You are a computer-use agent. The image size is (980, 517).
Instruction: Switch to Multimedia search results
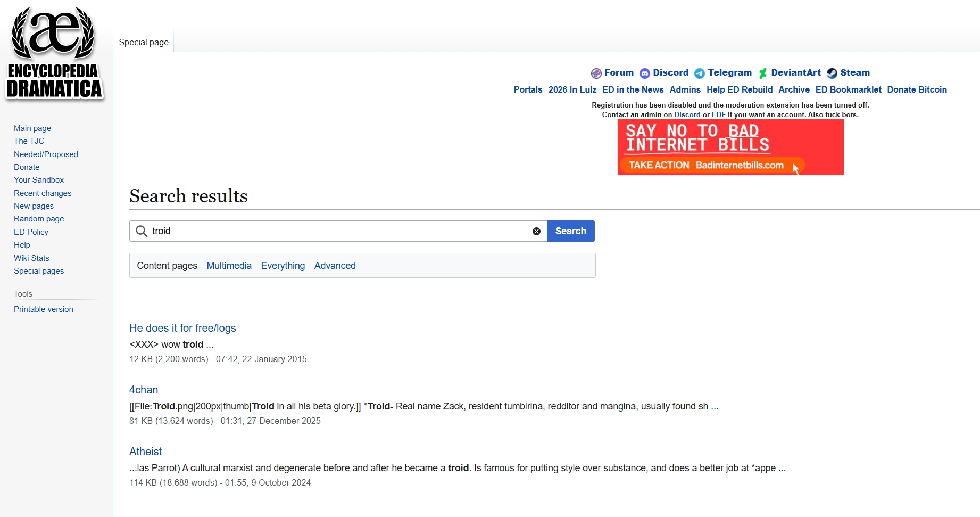click(x=229, y=266)
